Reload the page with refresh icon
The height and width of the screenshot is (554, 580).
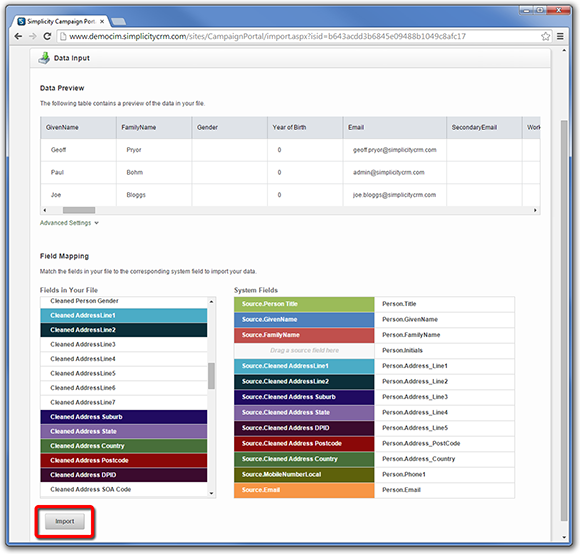tap(47, 36)
